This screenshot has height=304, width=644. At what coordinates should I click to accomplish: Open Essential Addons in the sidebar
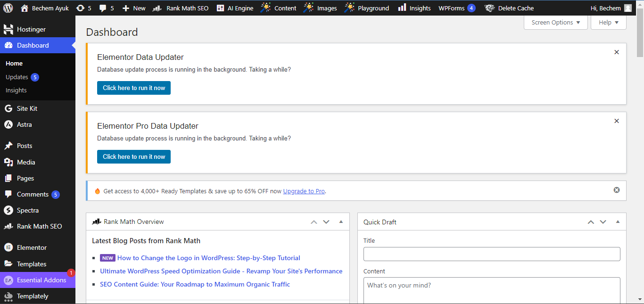[38, 280]
